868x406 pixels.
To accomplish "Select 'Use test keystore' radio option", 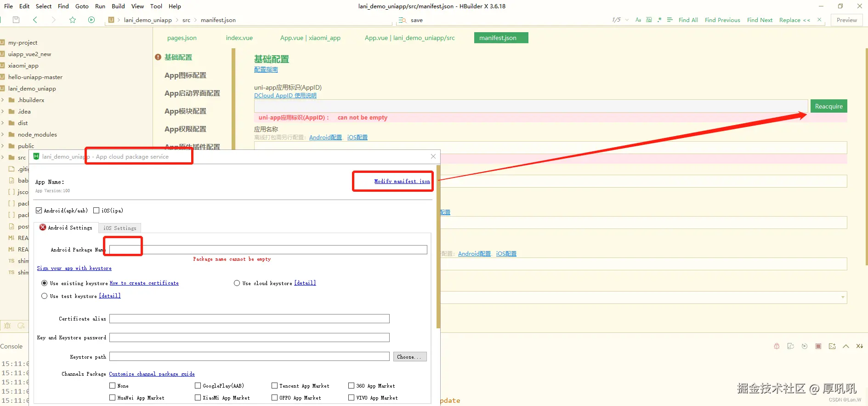I will [45, 296].
